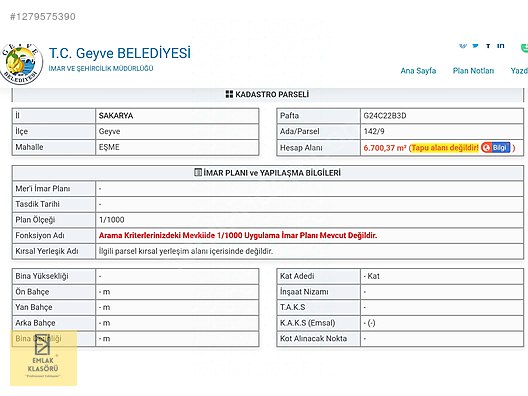Click the Yan Bahçe label

pos(34,307)
